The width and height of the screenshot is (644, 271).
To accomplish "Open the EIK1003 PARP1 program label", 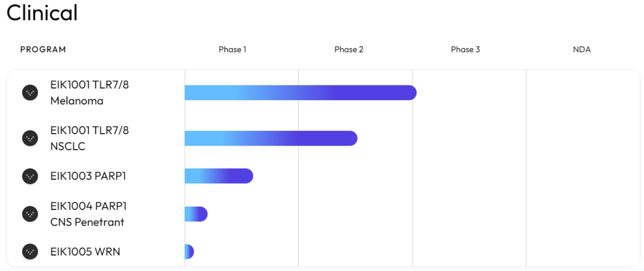I will point(88,176).
